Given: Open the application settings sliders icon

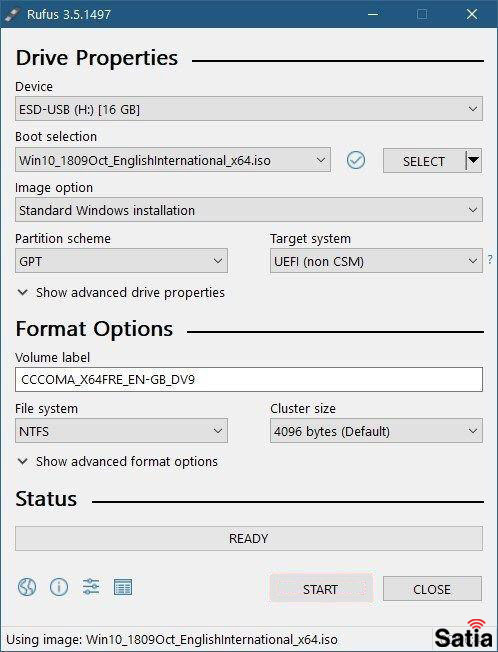Looking at the screenshot, I should click(x=91, y=587).
